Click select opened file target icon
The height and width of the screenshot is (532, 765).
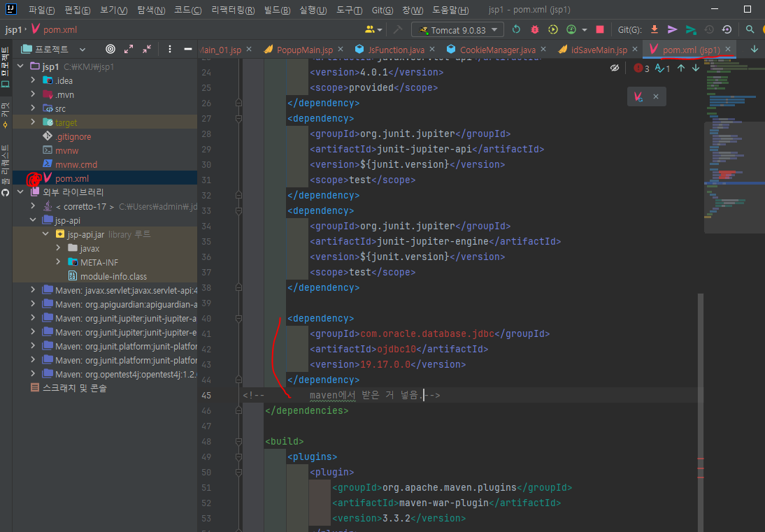[x=110, y=49]
